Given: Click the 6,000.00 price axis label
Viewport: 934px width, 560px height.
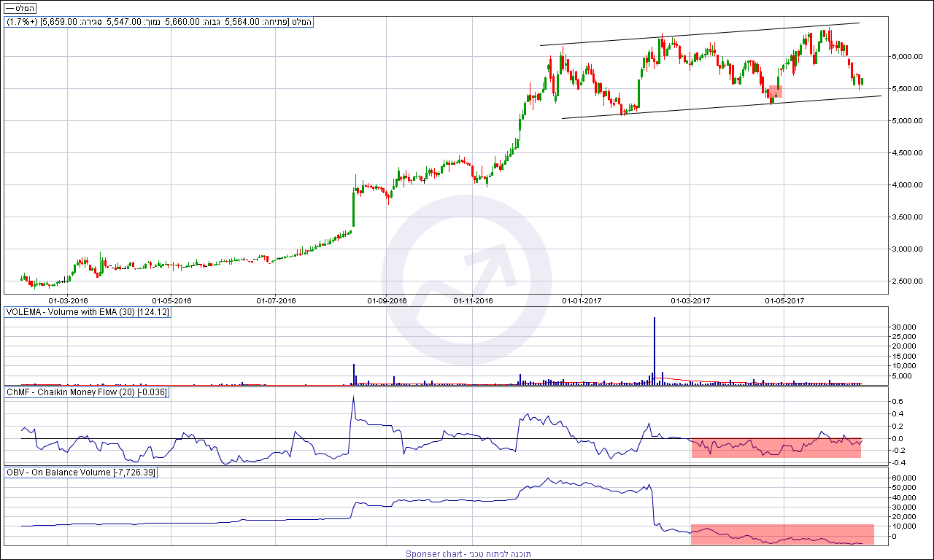Looking at the screenshot, I should point(907,56).
